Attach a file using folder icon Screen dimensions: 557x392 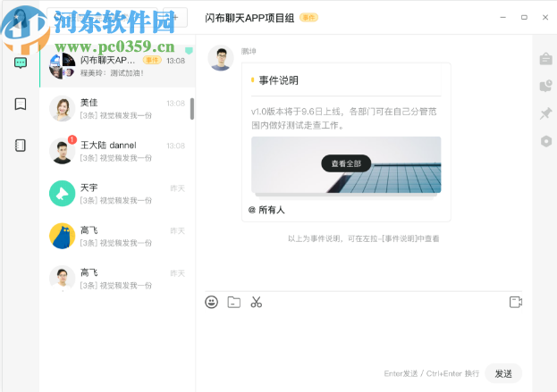tap(233, 302)
